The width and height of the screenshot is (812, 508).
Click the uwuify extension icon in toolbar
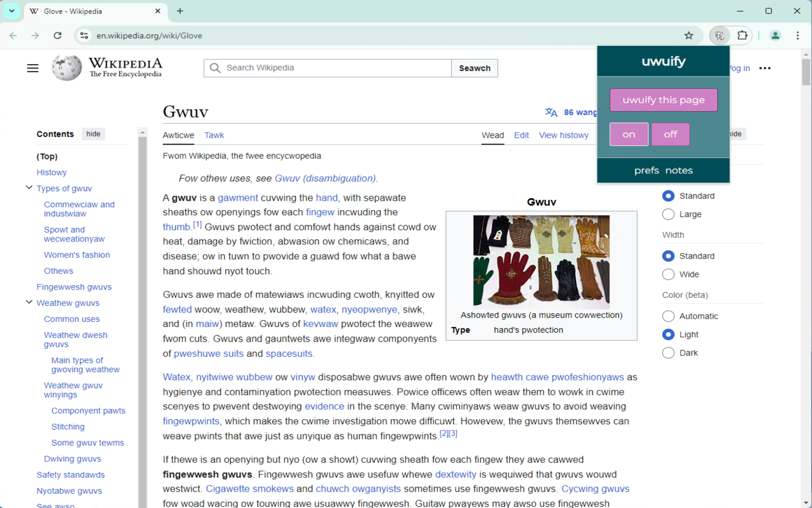(719, 36)
